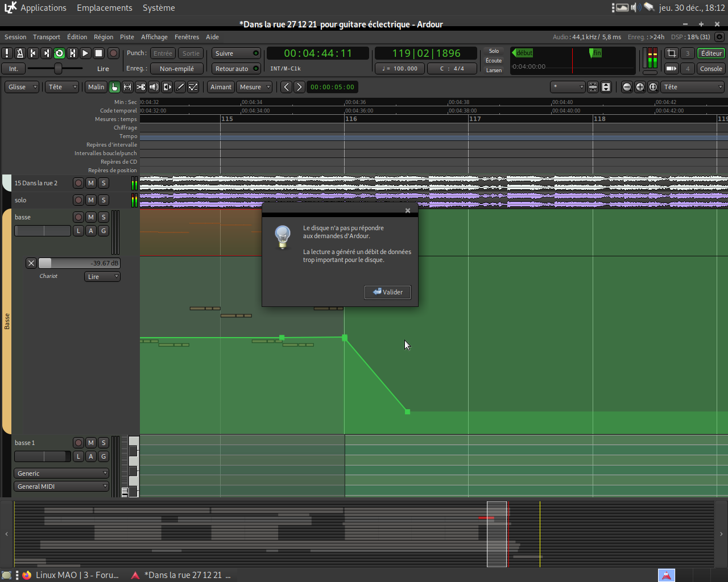
Task: Open the Mesure grid dropdown
Action: tap(255, 87)
